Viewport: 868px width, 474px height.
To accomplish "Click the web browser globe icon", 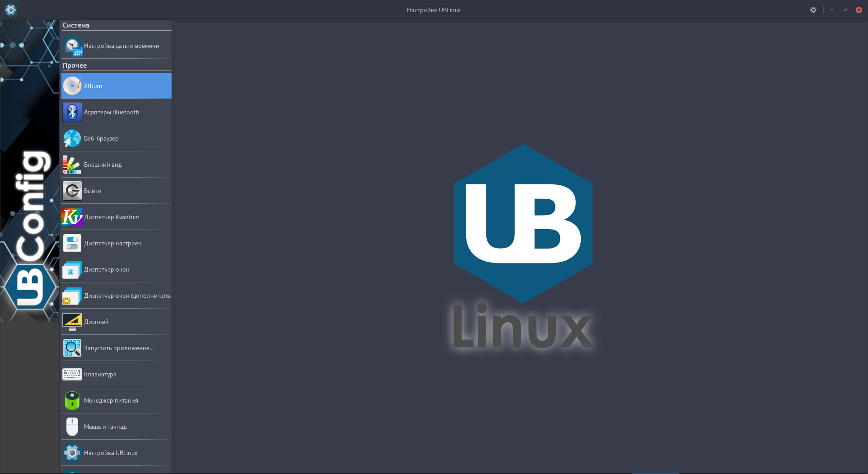I will (x=72, y=138).
